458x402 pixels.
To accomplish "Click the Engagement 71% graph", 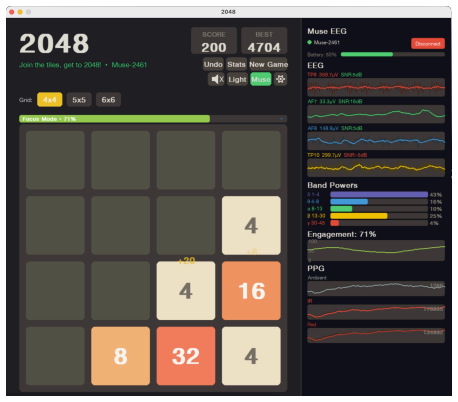I will pyautogui.click(x=376, y=250).
